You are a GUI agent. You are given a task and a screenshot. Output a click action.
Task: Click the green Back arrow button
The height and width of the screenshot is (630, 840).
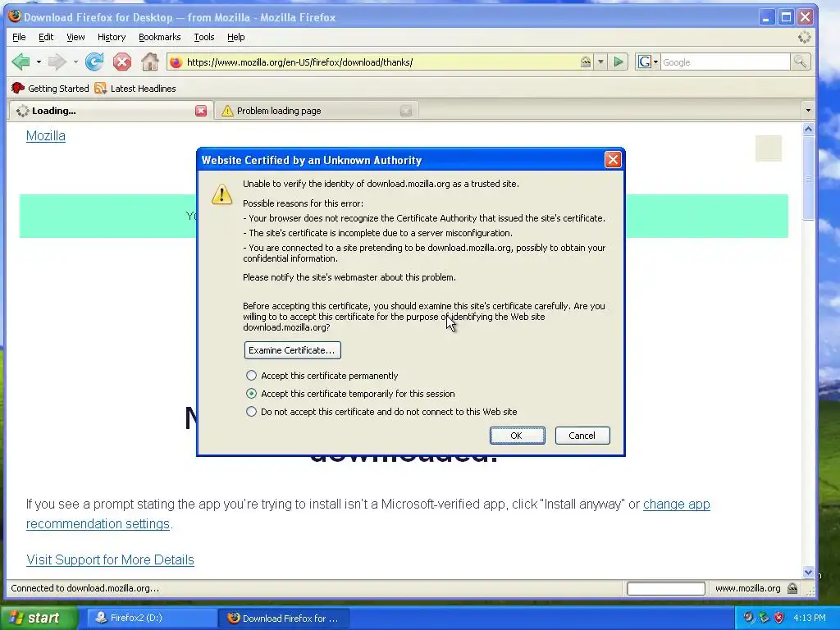pyautogui.click(x=21, y=62)
